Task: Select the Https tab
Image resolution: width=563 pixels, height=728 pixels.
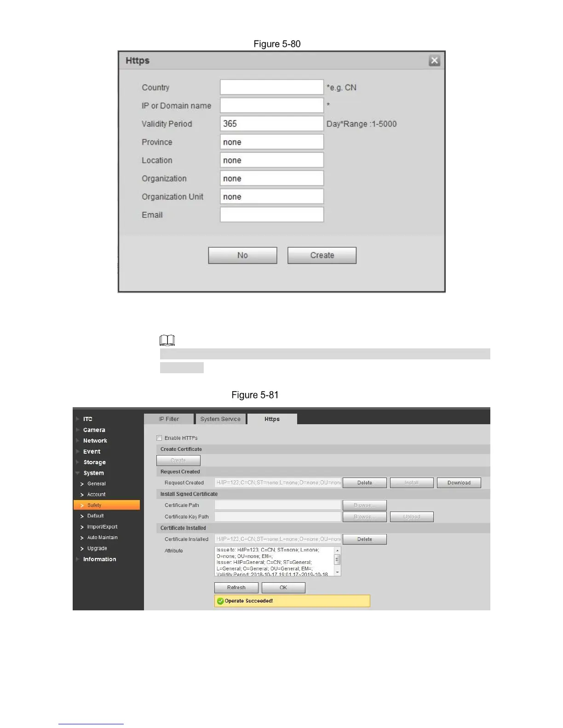Action: (272, 419)
